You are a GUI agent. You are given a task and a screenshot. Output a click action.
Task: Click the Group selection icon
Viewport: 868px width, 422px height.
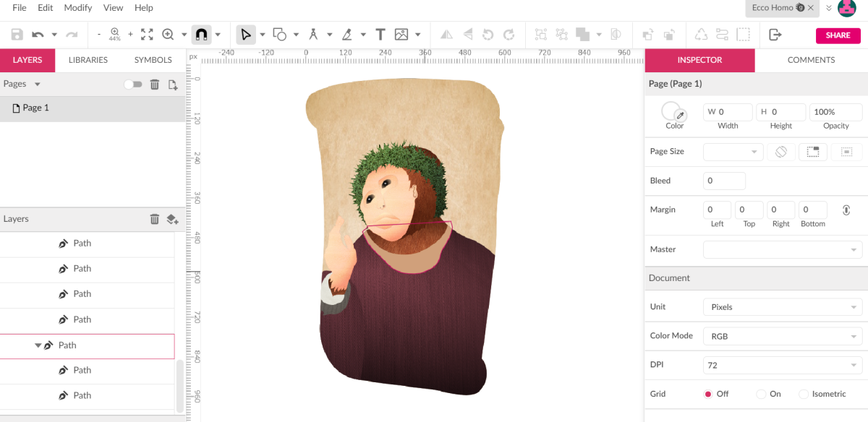[540, 34]
